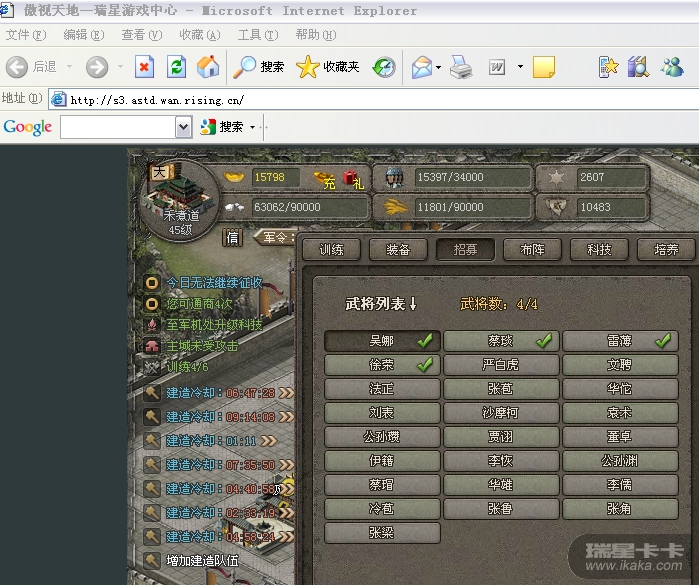
Task: Click the IE Home toolbar icon
Action: [x=208, y=67]
